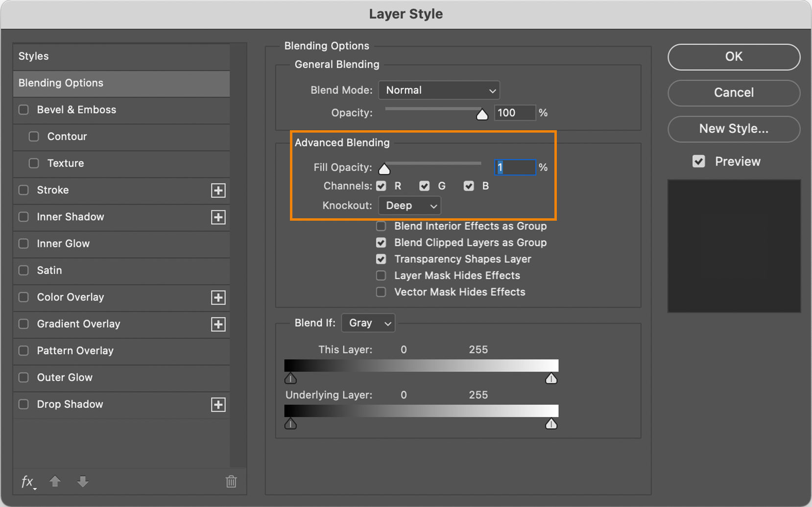This screenshot has width=812, height=507.
Task: Uncheck the Preview checkbox
Action: pos(699,161)
